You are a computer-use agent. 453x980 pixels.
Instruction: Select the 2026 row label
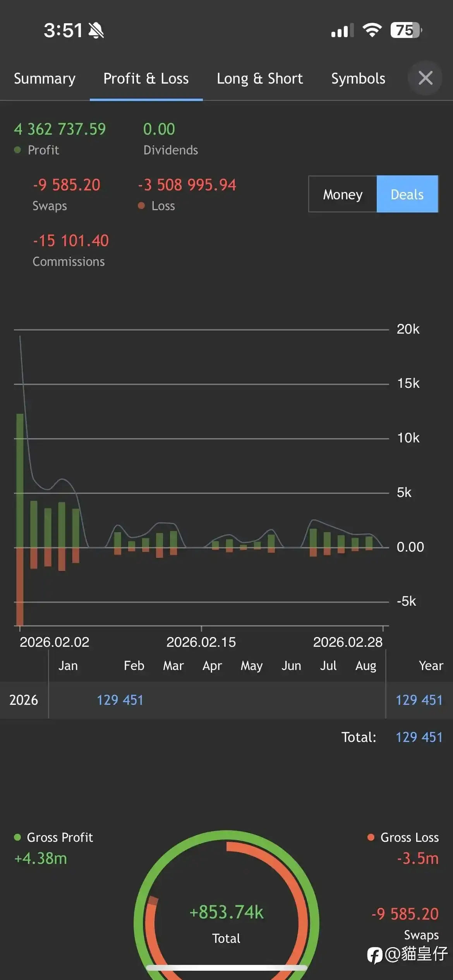[x=24, y=700]
